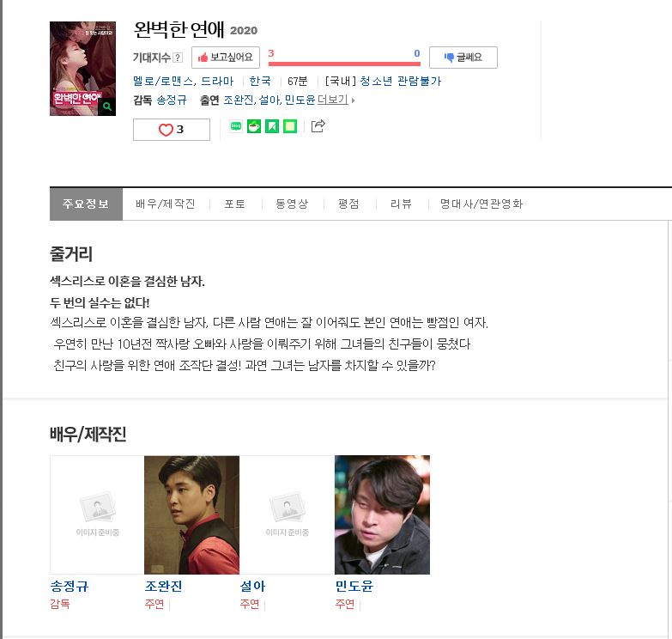Image resolution: width=672 pixels, height=639 pixels.
Task: Share to Naver Cafe icon
Action: tap(254, 126)
